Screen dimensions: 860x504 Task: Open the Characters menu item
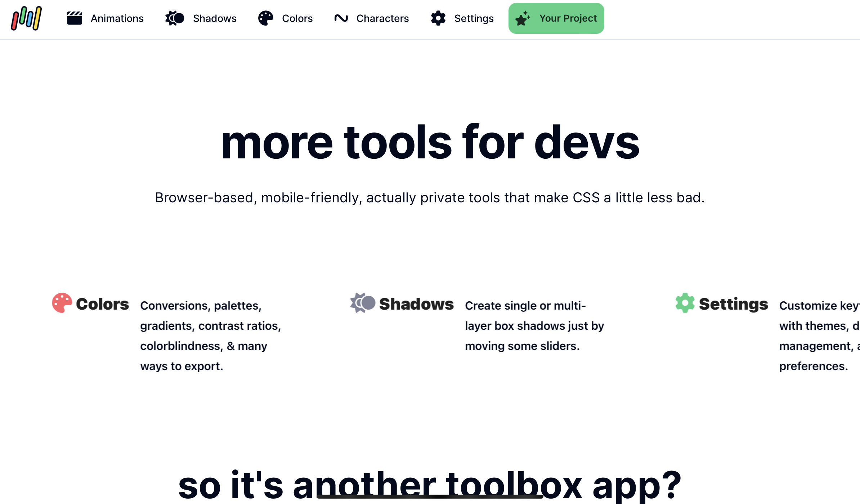tap(382, 18)
